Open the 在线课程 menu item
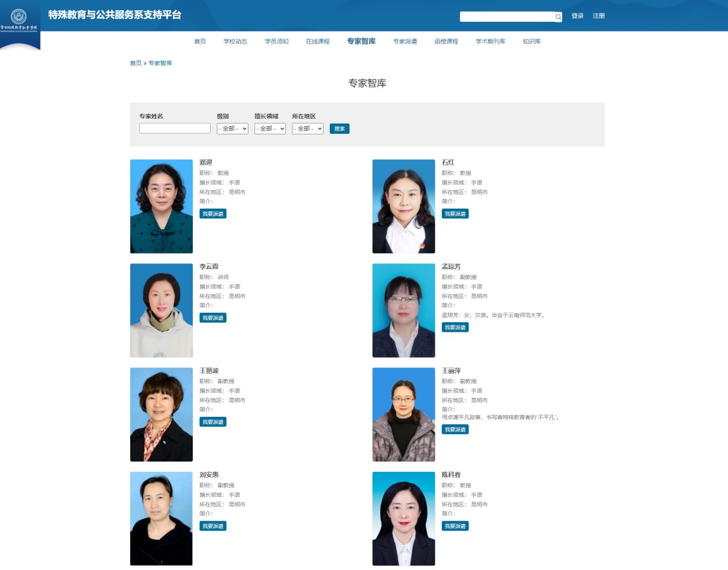This screenshot has width=728, height=570. [x=317, y=41]
